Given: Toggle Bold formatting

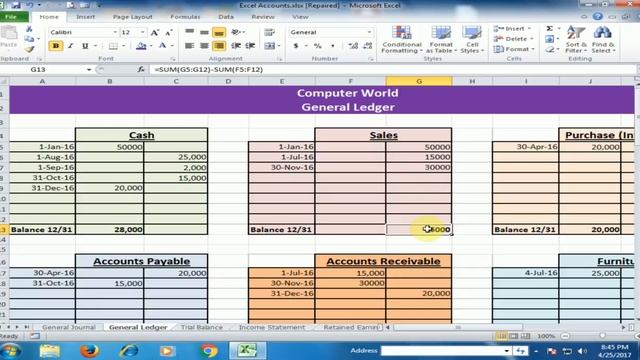Looking at the screenshot, I should 56,46.
